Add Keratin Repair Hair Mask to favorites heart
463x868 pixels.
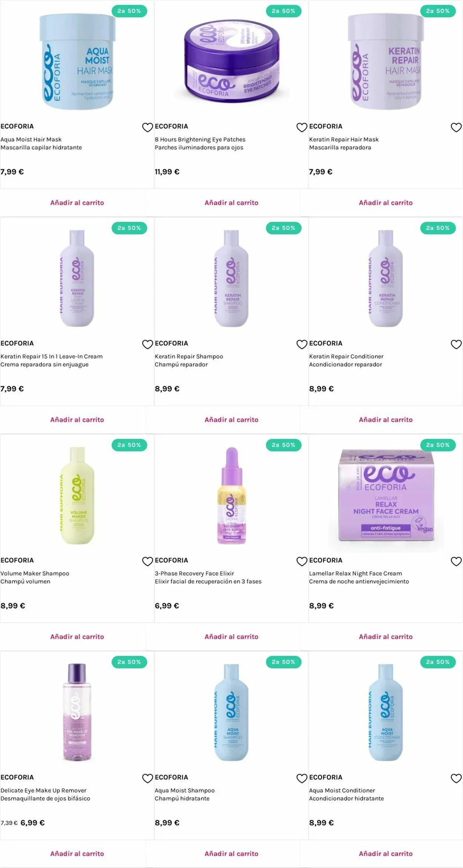pos(456,127)
